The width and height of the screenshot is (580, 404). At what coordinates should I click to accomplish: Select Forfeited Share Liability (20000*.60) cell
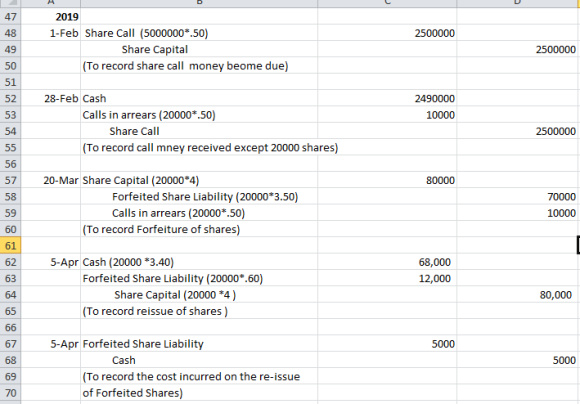pos(199,278)
